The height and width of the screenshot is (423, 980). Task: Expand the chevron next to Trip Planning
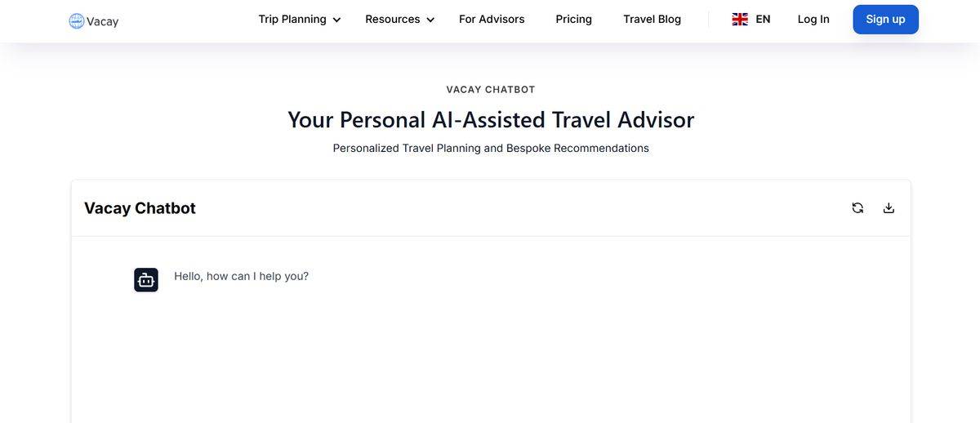click(x=336, y=20)
